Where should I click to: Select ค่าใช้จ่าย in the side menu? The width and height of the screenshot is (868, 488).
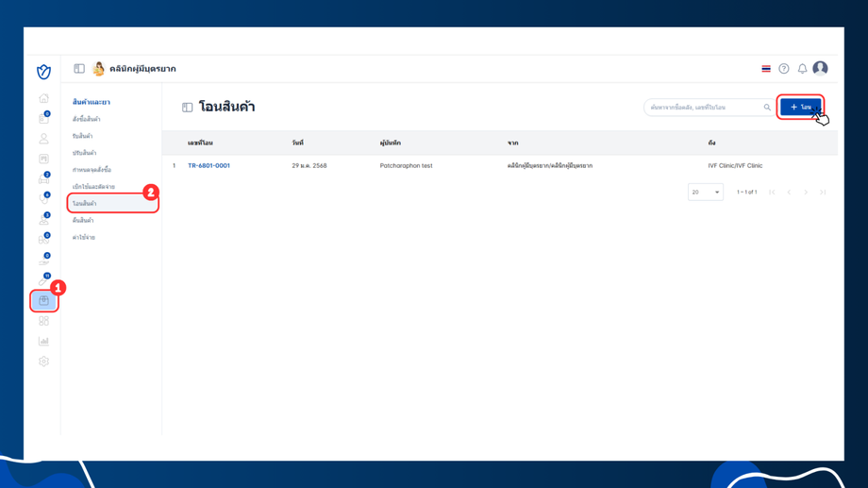pyautogui.click(x=84, y=237)
